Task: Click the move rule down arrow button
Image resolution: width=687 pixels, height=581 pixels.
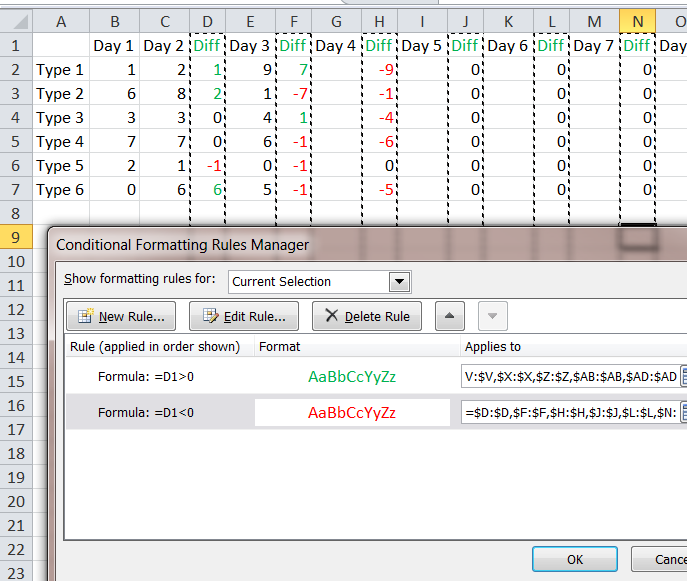Action: click(x=492, y=316)
